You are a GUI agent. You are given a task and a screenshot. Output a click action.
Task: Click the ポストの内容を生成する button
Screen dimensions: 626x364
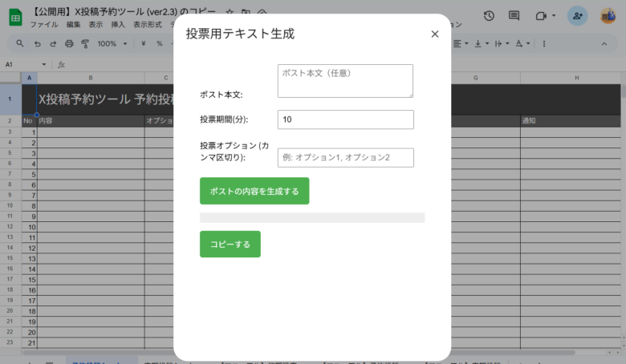tap(254, 191)
